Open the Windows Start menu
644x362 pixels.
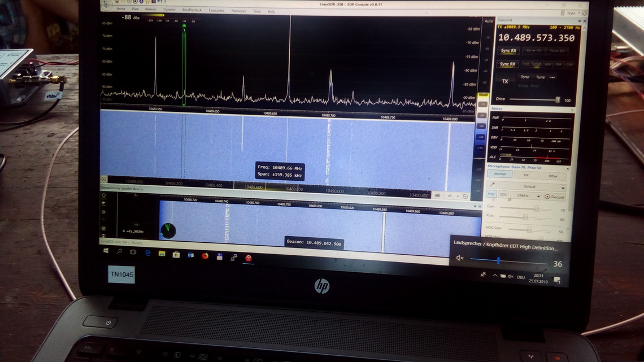click(x=106, y=250)
